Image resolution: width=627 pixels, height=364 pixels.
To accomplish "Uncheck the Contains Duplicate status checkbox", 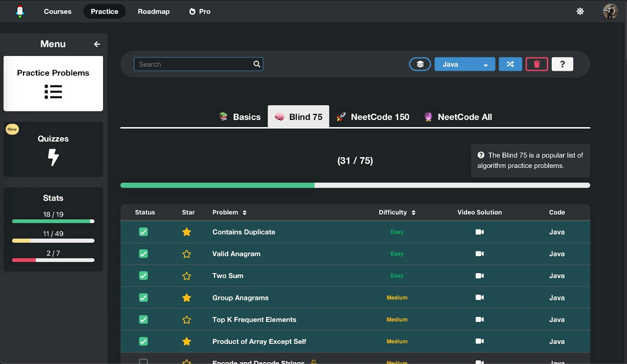I will (x=143, y=232).
